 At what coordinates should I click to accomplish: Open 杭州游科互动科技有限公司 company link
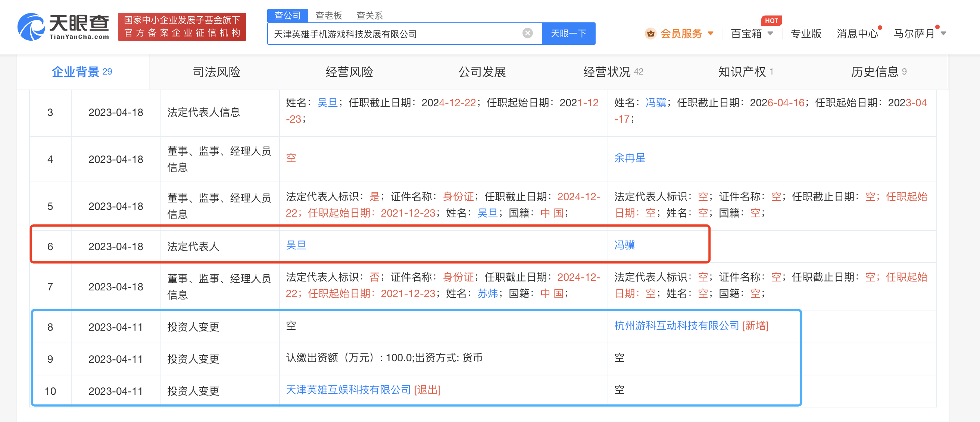[x=677, y=326]
